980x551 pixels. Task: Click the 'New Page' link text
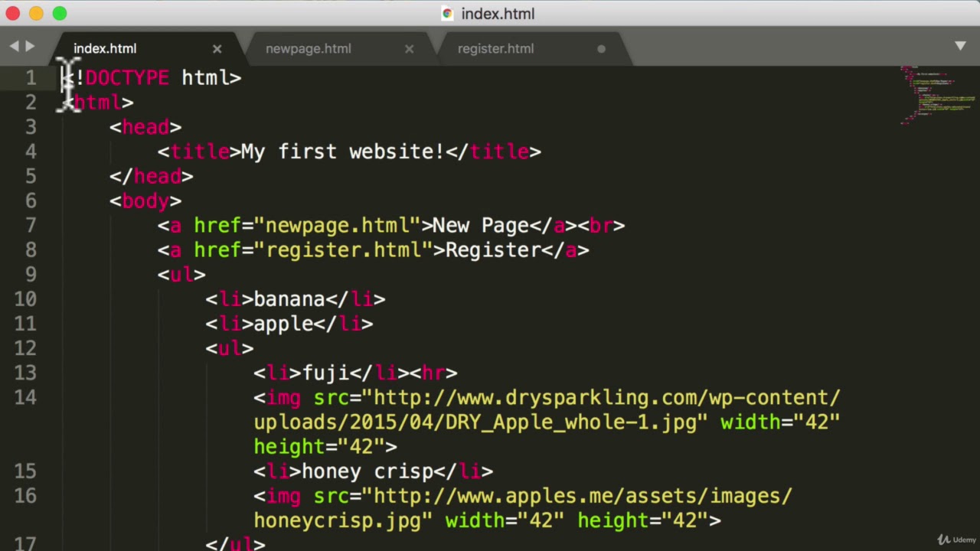coord(481,225)
